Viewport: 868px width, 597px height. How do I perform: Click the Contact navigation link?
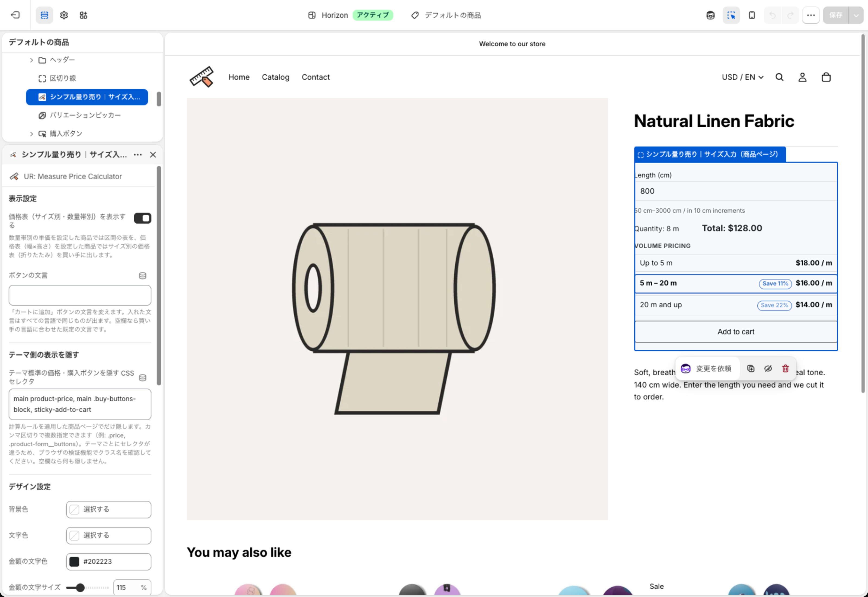coord(315,77)
